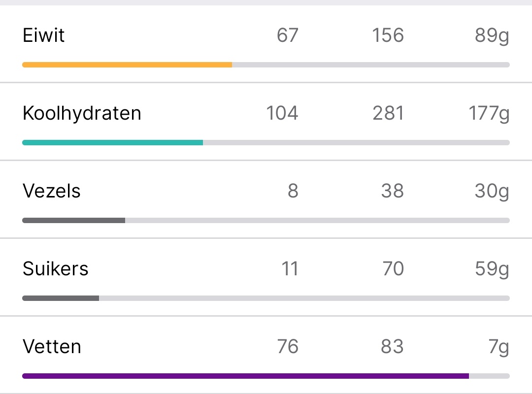Select the Vetten remaining value 7g
Image resolution: width=532 pixels, height=394 pixels.
pos(498,347)
